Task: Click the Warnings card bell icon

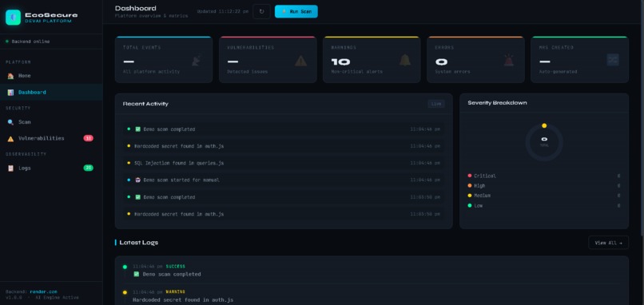Action: tap(405, 60)
